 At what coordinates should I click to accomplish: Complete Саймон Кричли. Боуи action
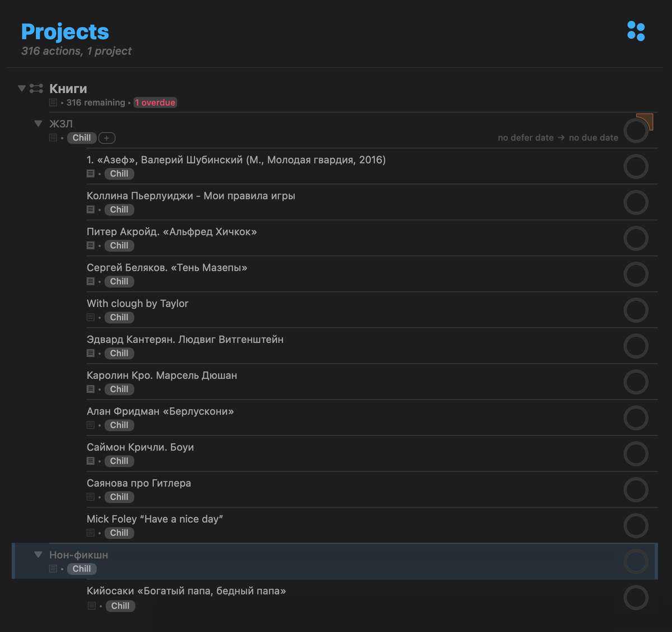636,453
